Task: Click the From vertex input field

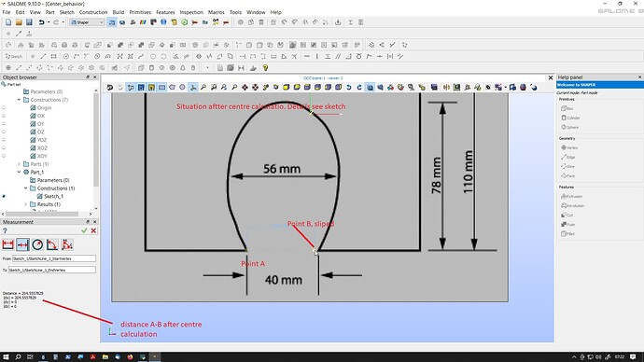Action: point(54,258)
